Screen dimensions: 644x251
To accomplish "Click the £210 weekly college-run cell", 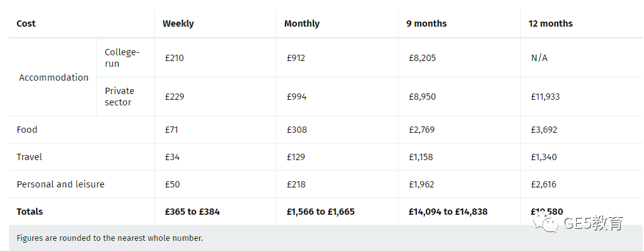I will click(174, 58).
